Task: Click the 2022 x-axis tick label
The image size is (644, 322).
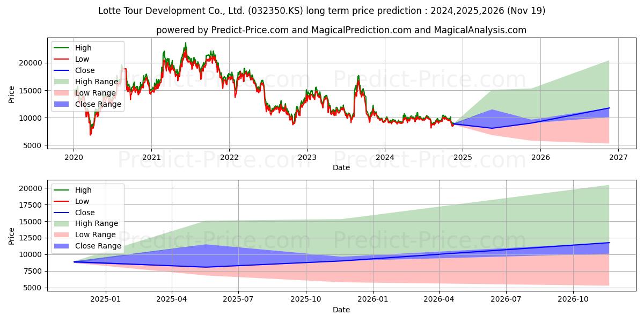Action: point(229,157)
